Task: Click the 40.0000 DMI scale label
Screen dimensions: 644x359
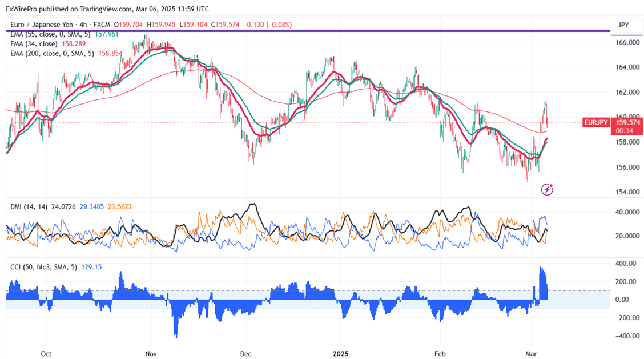Action: point(627,212)
